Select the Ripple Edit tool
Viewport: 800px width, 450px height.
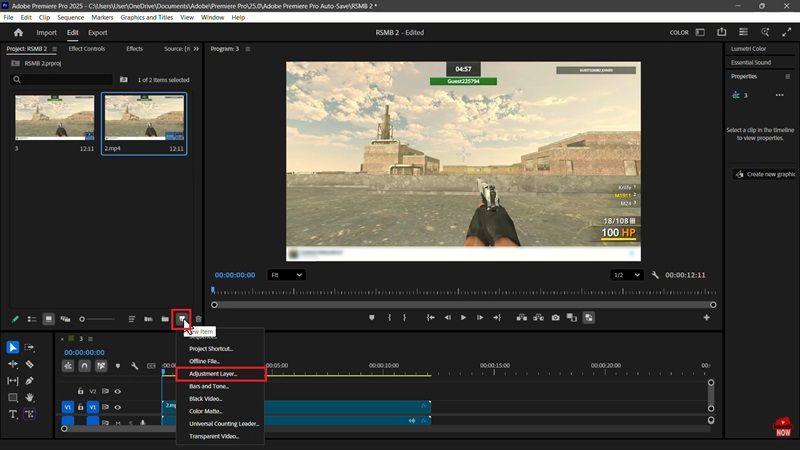tap(13, 364)
